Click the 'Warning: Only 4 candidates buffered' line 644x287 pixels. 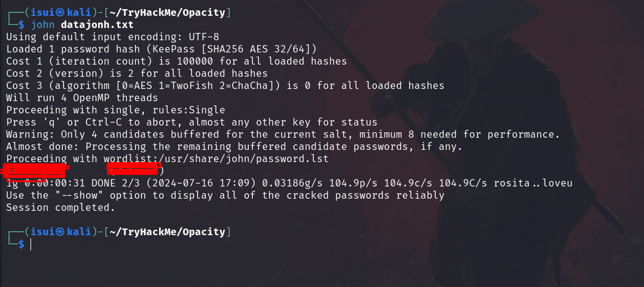283,134
